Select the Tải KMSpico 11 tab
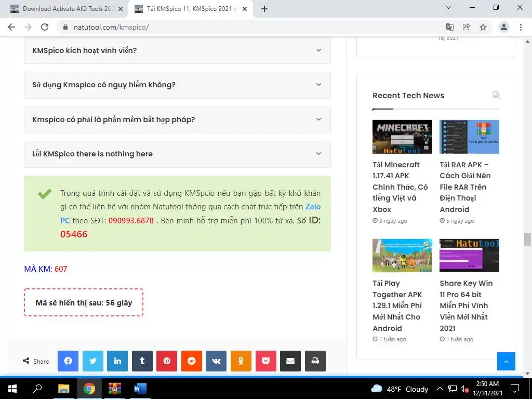 point(191,9)
